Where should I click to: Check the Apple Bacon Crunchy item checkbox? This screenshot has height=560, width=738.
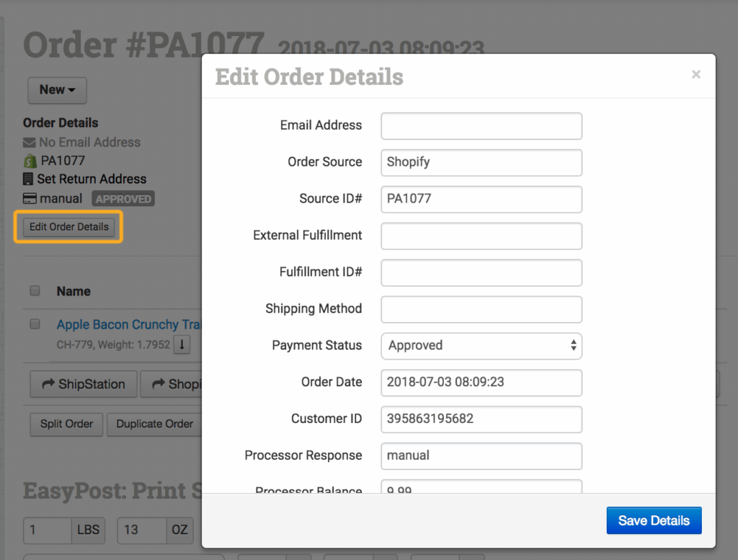pyautogui.click(x=35, y=325)
